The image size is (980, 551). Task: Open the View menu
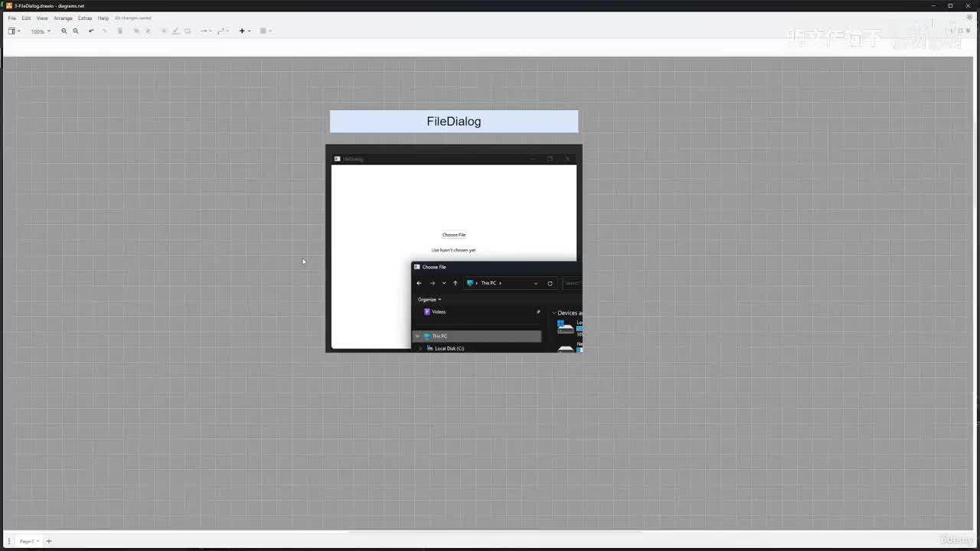[42, 18]
